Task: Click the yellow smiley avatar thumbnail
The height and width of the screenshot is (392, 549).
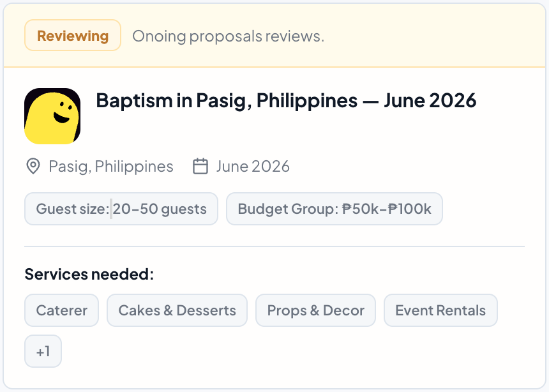Action: point(52,116)
